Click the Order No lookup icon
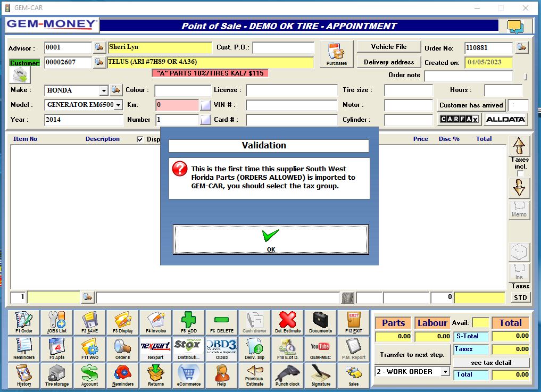This screenshot has height=392, width=541. tap(522, 47)
